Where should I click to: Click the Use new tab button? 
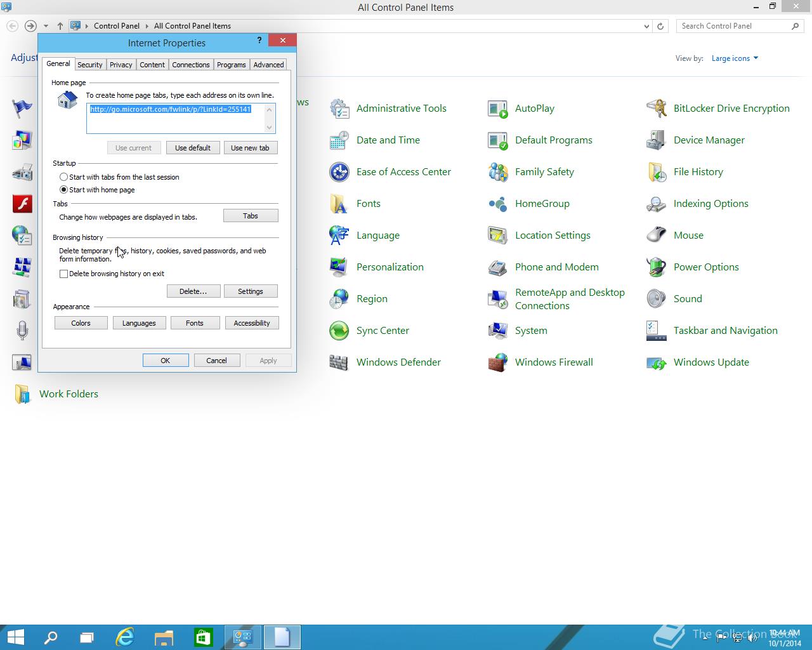point(250,148)
